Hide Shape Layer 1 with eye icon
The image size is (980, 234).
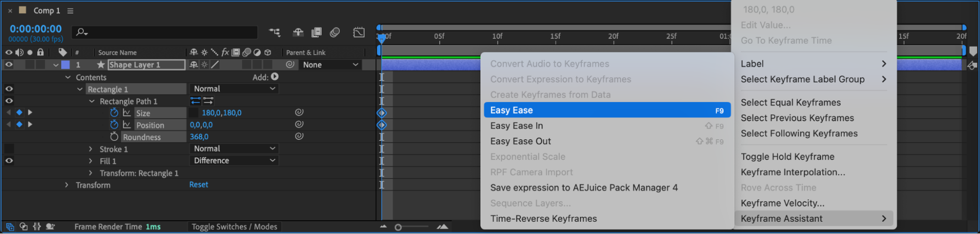click(9, 65)
